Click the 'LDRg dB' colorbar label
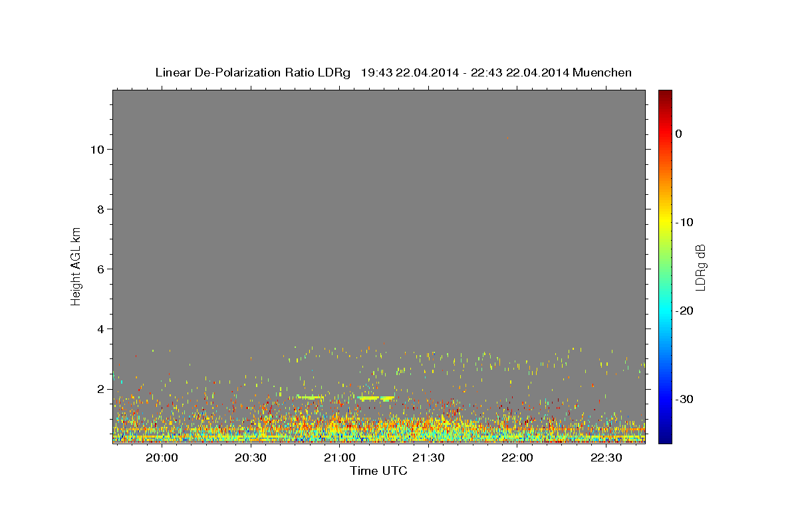The height and width of the screenshot is (532, 798). click(700, 267)
